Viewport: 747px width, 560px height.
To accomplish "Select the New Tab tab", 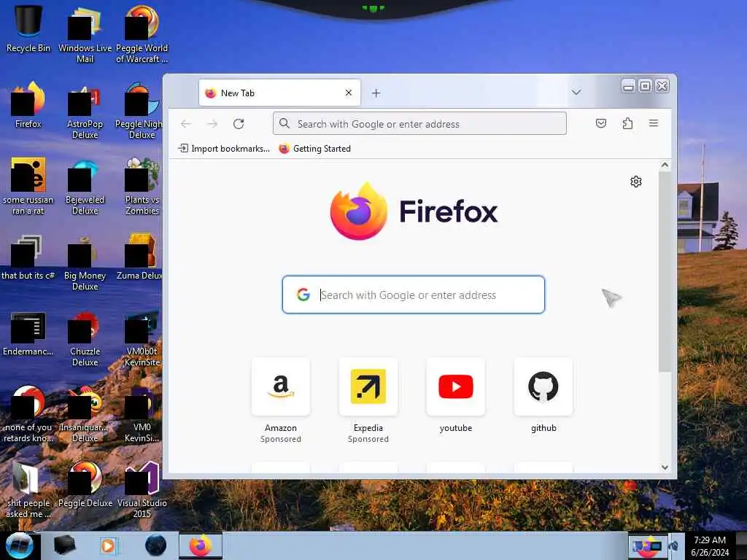I will [279, 93].
